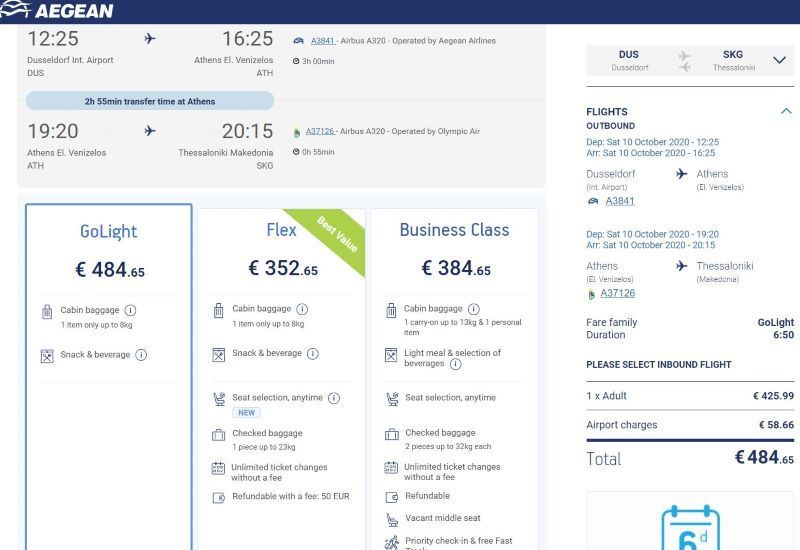This screenshot has width=800, height=550.
Task: Open info icon for GoLight cabin baggage
Action: [x=131, y=310]
